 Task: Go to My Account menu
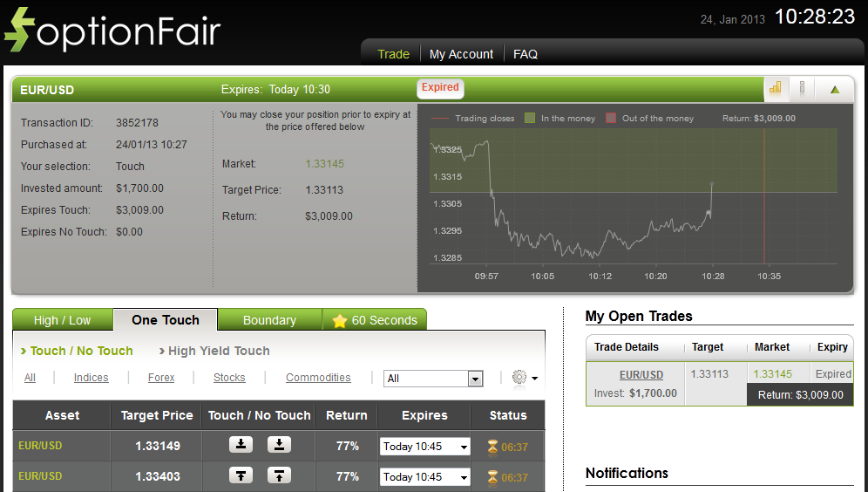pos(461,54)
